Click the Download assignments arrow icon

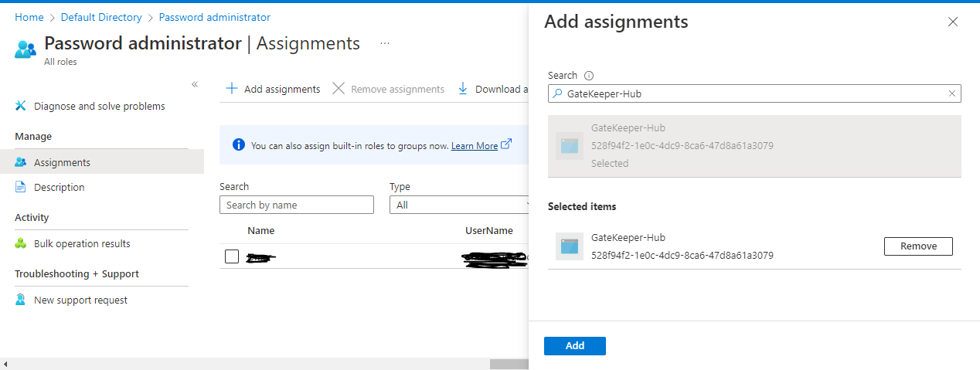point(463,89)
